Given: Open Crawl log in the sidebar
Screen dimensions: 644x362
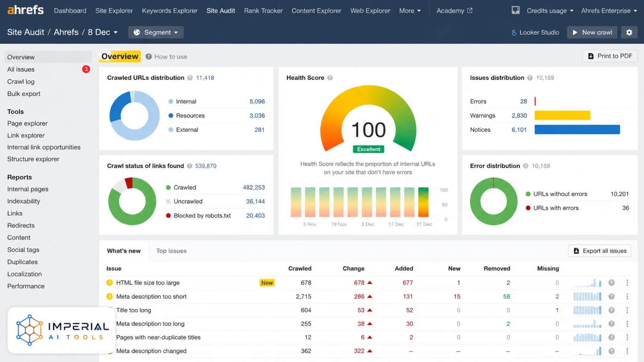Looking at the screenshot, I should click(x=21, y=82).
